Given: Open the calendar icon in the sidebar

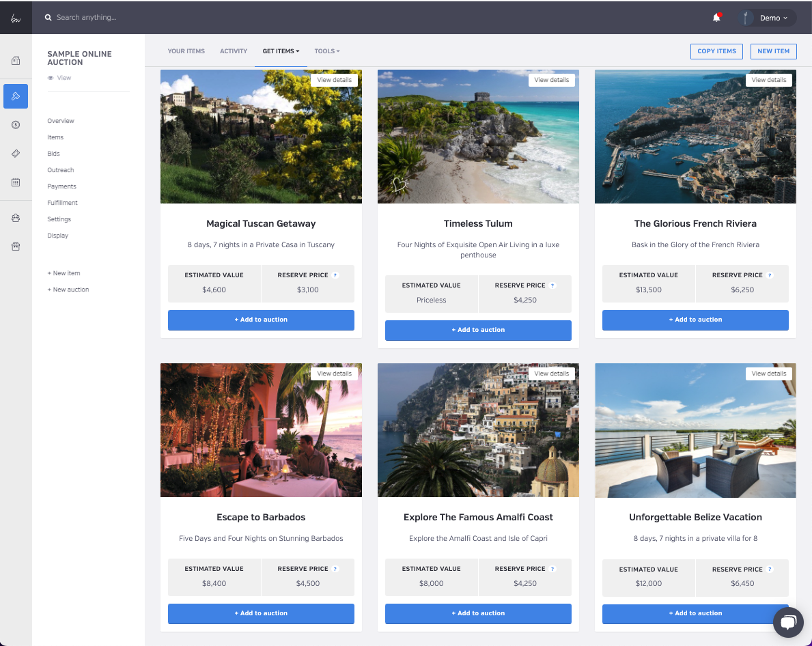Looking at the screenshot, I should pos(15,183).
